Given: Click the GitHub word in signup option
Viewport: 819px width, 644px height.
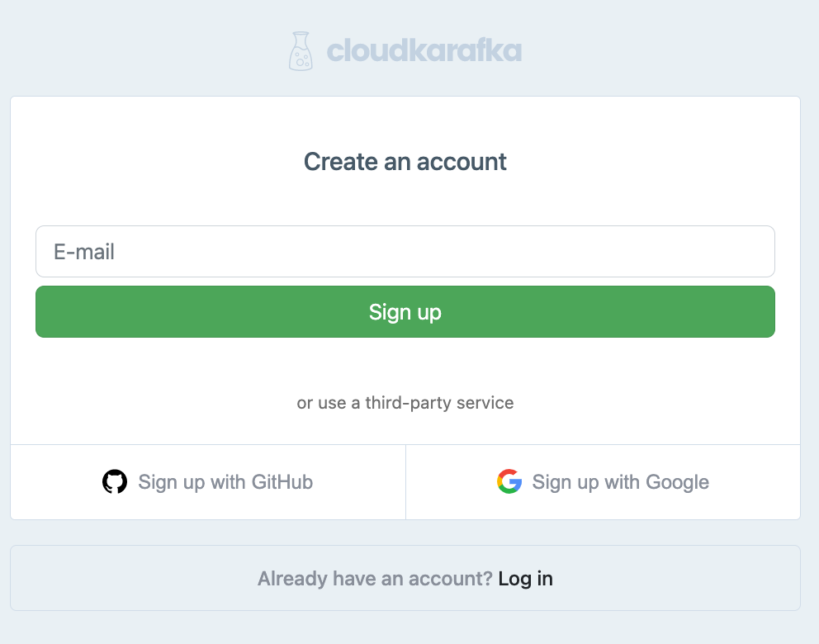Looking at the screenshot, I should point(282,481).
